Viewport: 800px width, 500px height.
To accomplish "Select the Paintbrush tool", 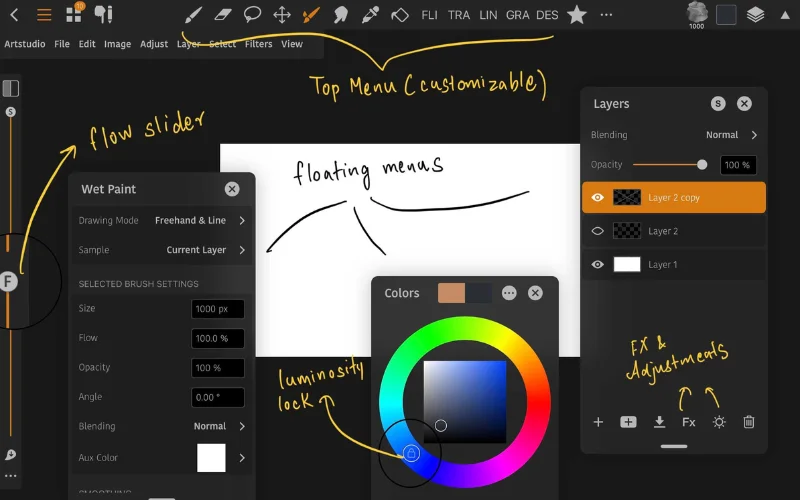I will coord(193,15).
